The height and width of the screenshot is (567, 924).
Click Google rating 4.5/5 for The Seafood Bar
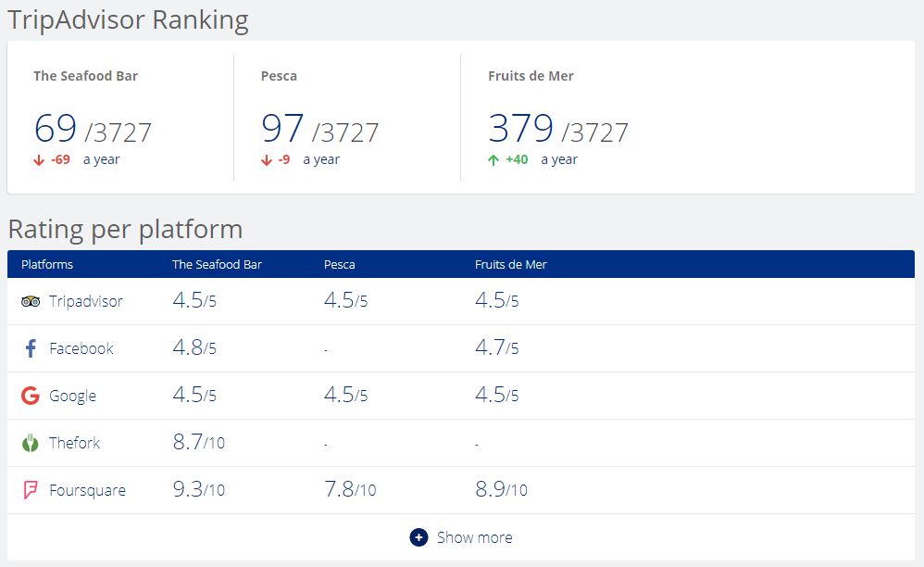pos(194,395)
